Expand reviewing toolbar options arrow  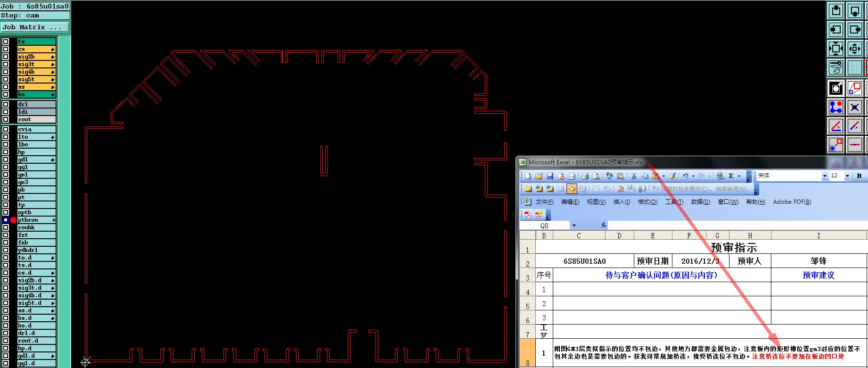point(757,190)
